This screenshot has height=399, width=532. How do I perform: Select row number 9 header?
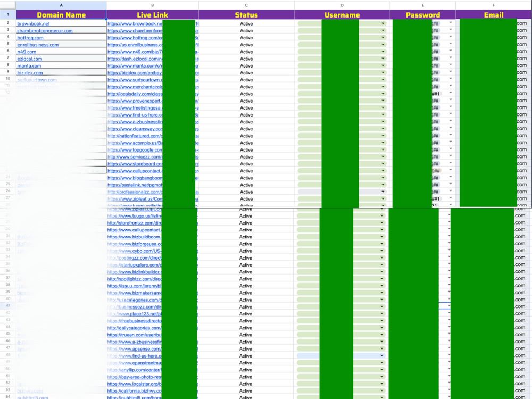point(8,72)
